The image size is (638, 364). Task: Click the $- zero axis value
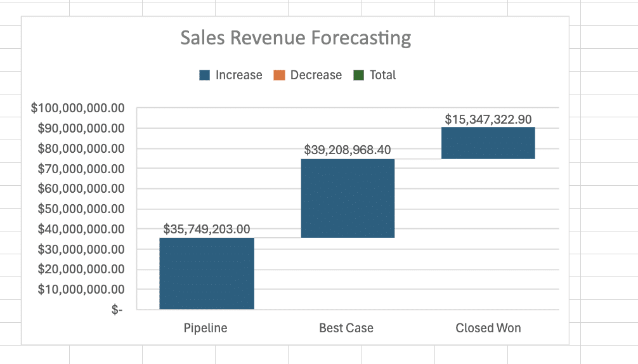pyautogui.click(x=117, y=309)
